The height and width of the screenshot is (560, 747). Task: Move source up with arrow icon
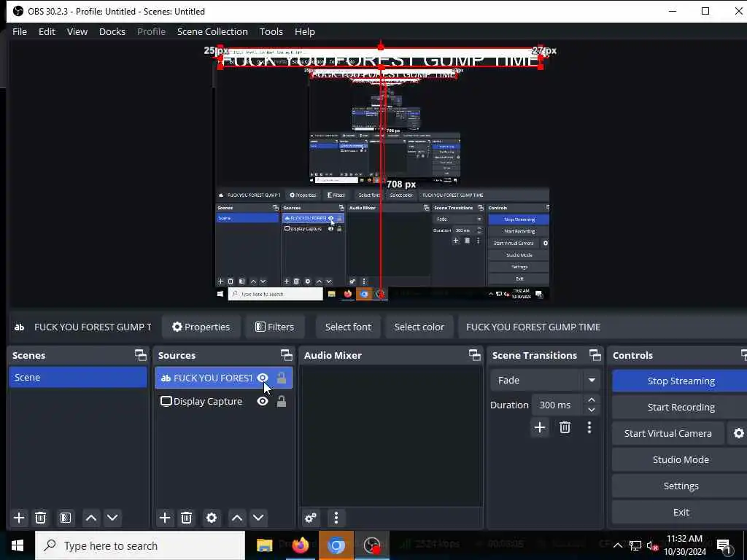pyautogui.click(x=237, y=518)
